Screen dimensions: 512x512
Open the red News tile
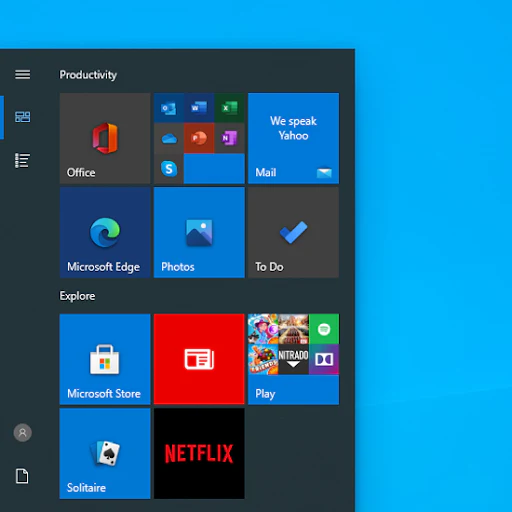point(199,359)
